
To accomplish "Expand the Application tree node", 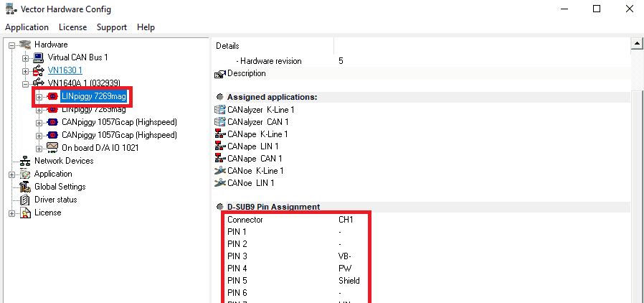I will pos(12,174).
